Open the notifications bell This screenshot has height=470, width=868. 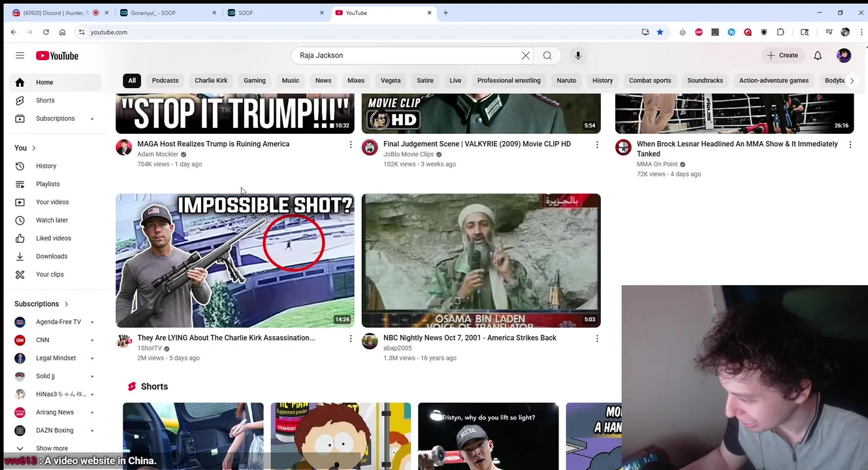pos(818,55)
